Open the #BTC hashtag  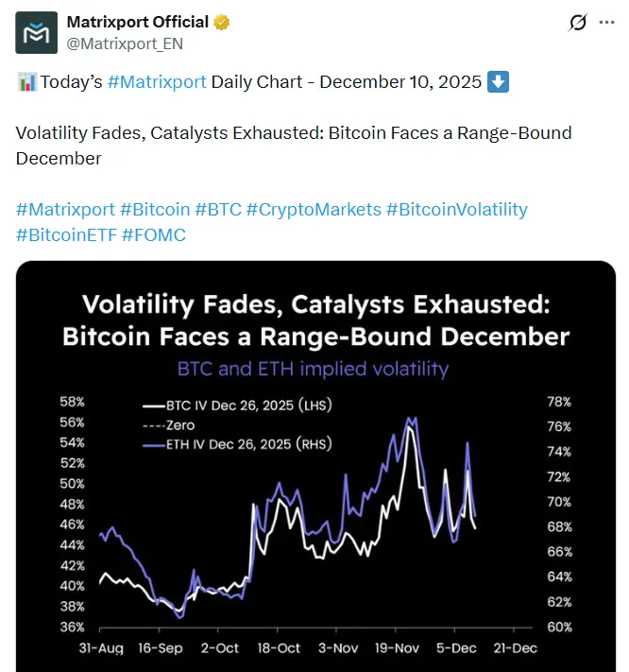[x=217, y=209]
